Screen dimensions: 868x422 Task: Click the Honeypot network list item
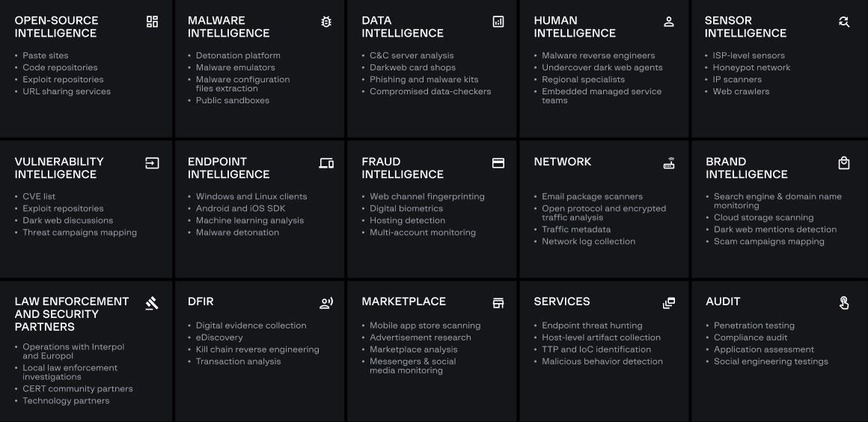click(x=751, y=67)
